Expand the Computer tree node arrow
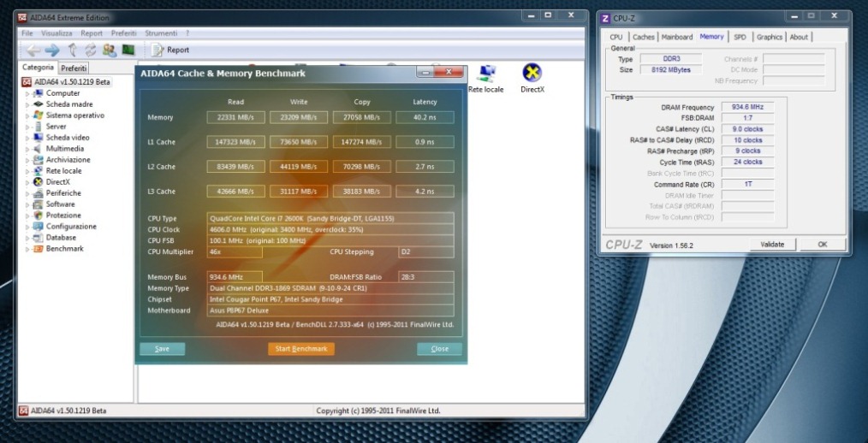 coord(27,94)
